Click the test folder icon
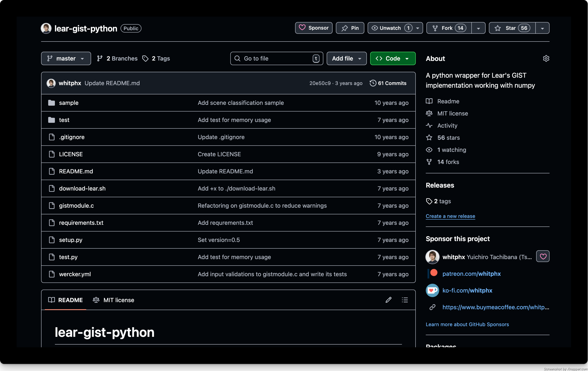Image resolution: width=588 pixels, height=371 pixels. (x=52, y=120)
